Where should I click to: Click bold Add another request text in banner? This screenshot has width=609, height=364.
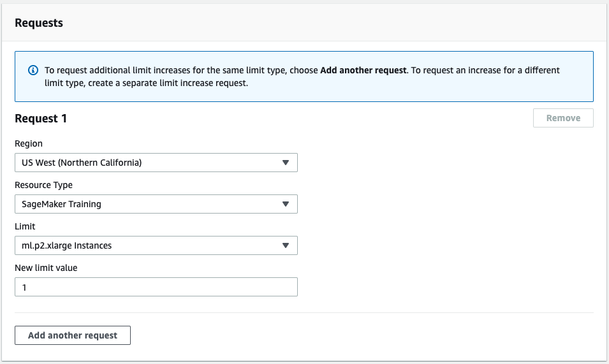363,70
